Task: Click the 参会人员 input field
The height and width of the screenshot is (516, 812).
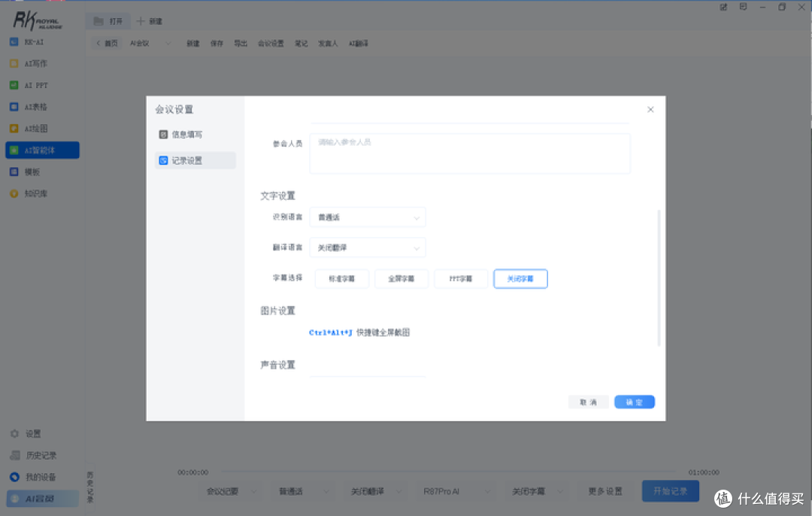Action: click(470, 153)
